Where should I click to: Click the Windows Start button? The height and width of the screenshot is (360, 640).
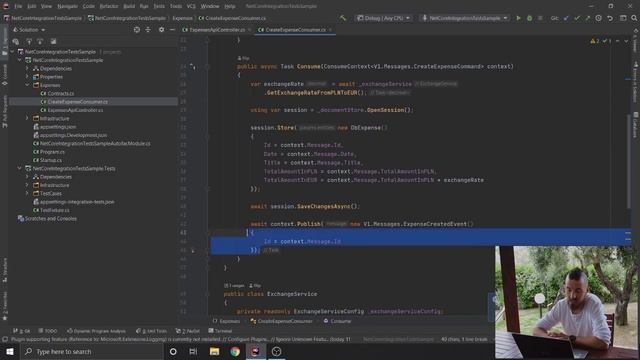point(9,351)
